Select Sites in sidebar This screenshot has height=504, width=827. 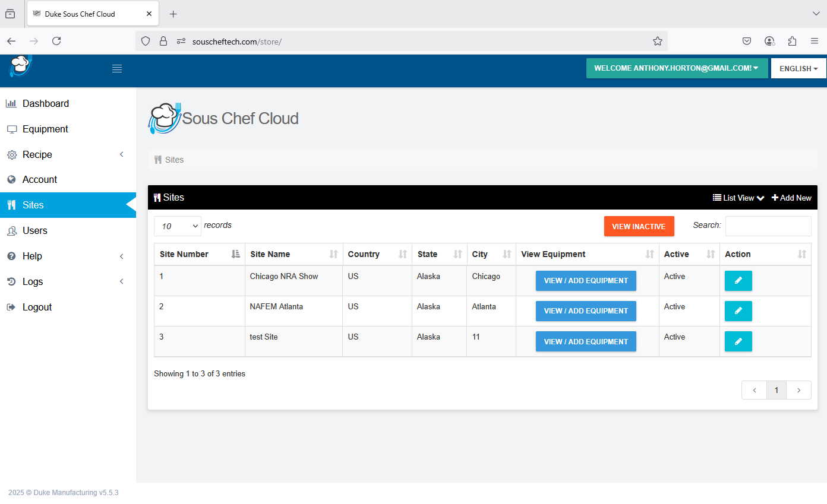click(68, 205)
